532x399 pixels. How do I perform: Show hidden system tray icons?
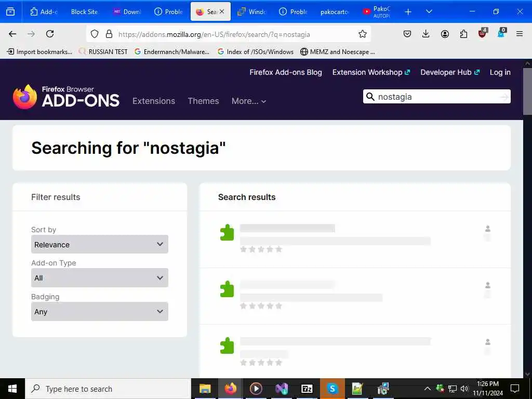(x=428, y=389)
